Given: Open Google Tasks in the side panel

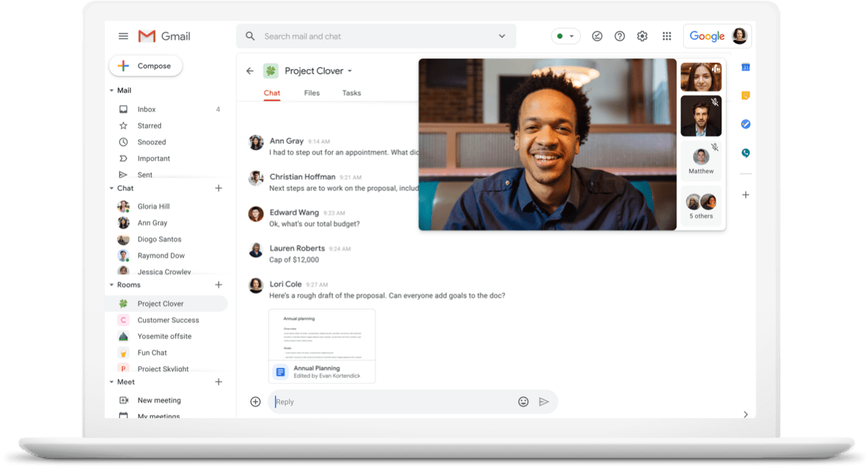Looking at the screenshot, I should coord(745,124).
